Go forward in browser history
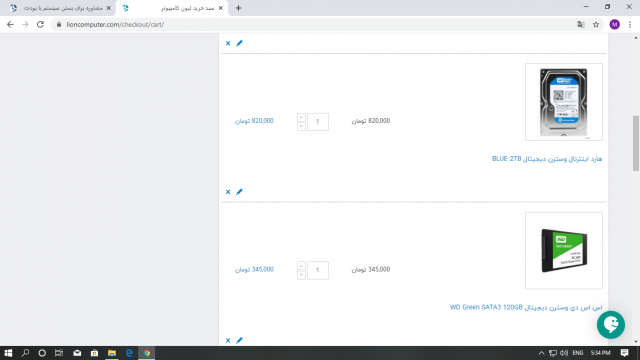This screenshot has height=360, width=640. 25,24
